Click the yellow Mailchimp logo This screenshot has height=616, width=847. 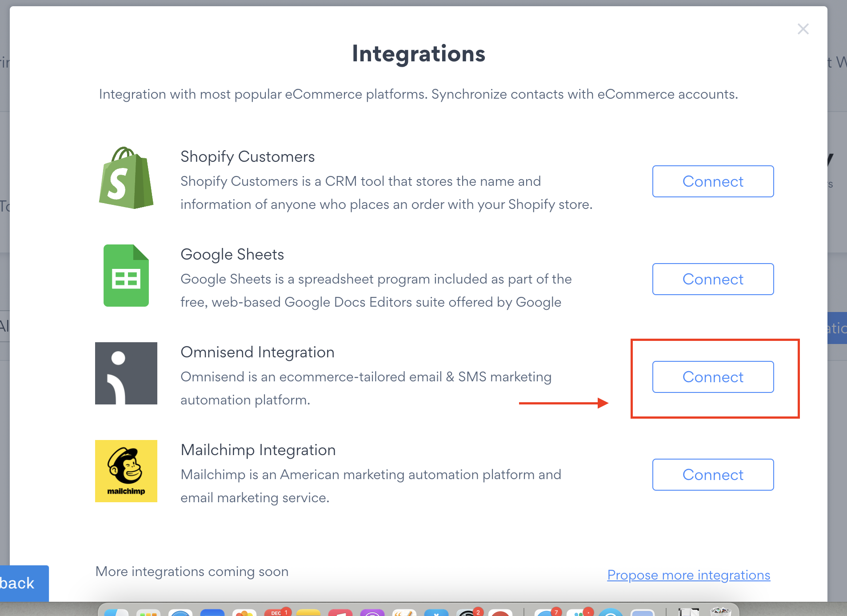point(126,471)
